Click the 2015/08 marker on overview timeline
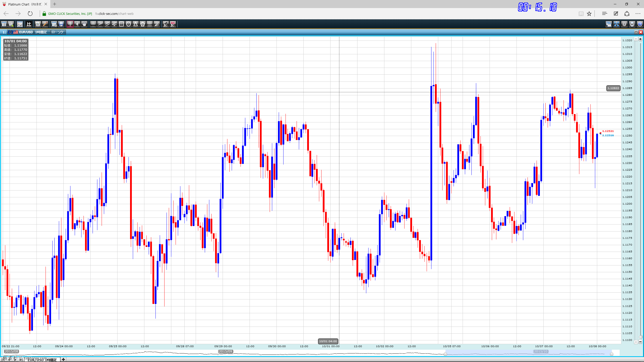The image size is (644, 362). (x=11, y=351)
